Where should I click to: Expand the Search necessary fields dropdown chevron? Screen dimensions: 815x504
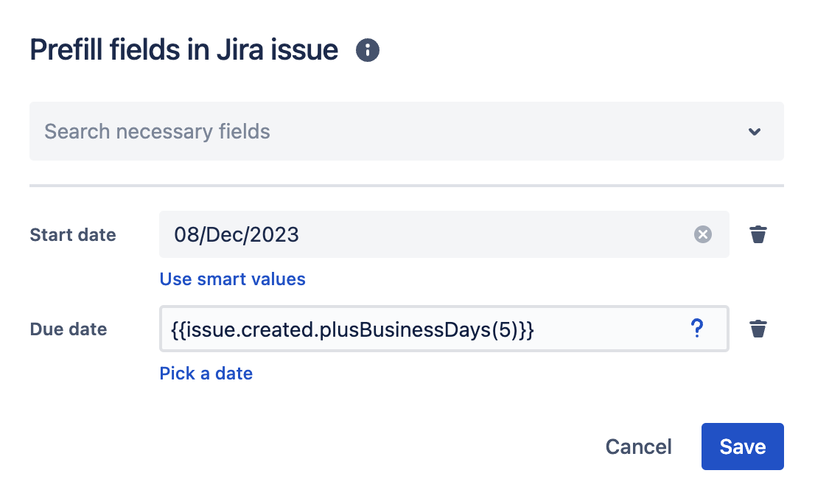755,132
